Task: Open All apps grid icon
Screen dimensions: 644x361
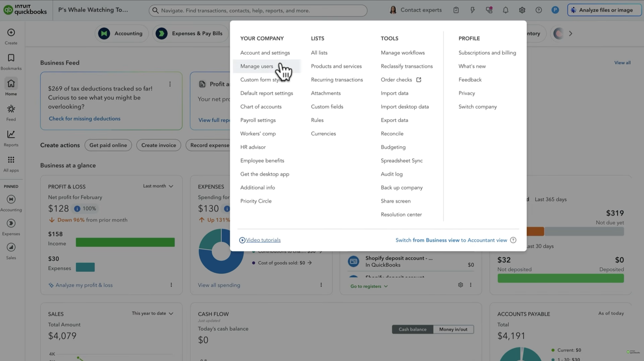Action: pos(11,160)
